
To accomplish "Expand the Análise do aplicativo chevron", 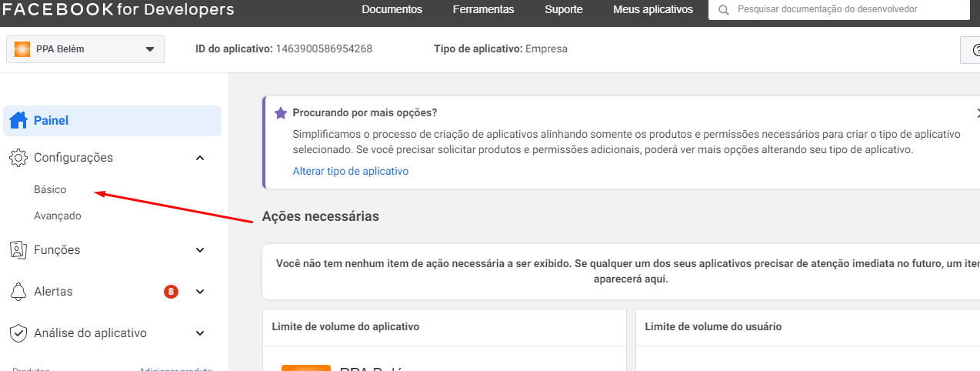I will pos(200,333).
